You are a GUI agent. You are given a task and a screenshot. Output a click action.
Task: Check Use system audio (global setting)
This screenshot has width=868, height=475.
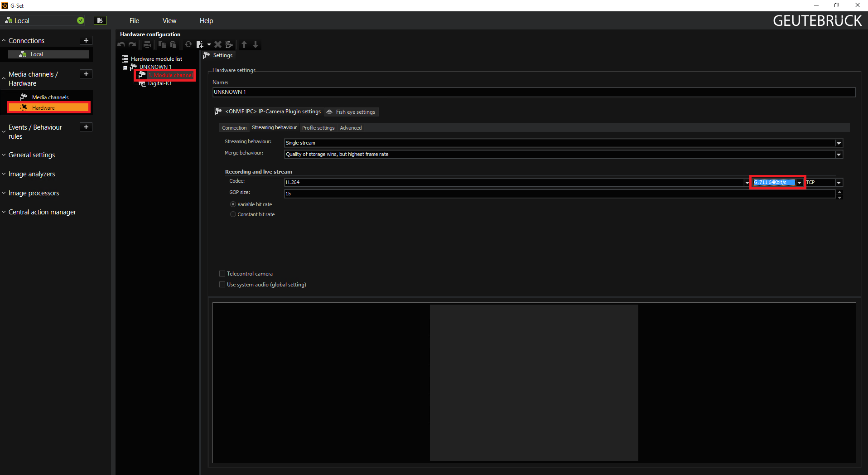222,285
